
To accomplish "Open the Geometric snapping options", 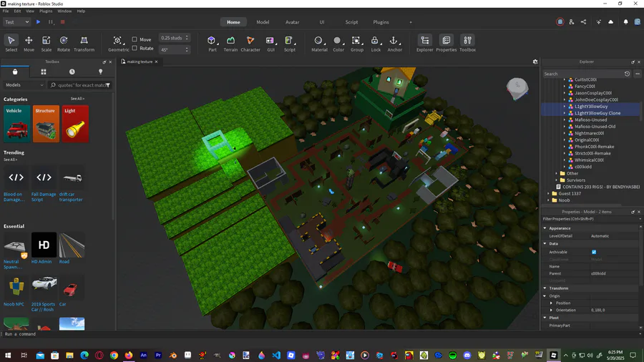I will pyautogui.click(x=118, y=43).
